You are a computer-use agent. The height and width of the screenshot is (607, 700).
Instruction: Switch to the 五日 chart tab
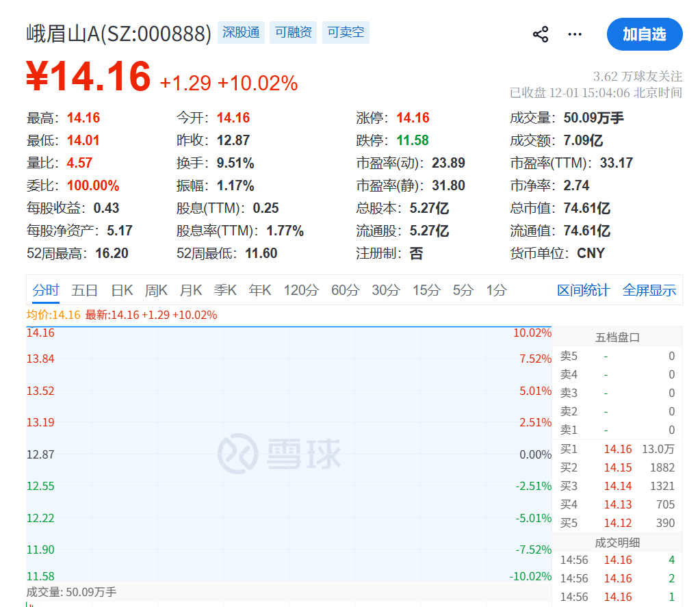tap(85, 290)
